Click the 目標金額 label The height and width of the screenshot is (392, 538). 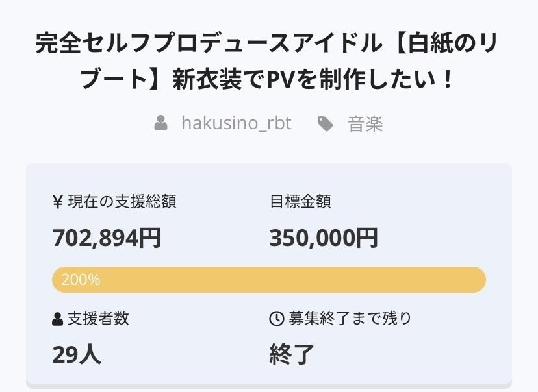pyautogui.click(x=300, y=202)
